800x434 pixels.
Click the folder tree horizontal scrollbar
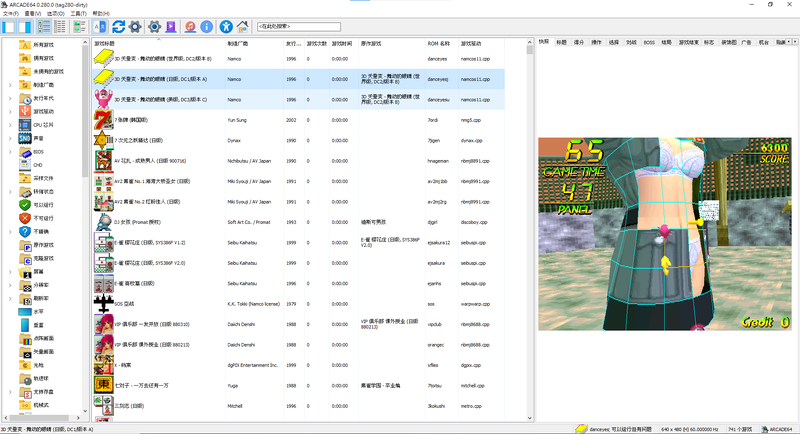pyautogui.click(x=42, y=418)
